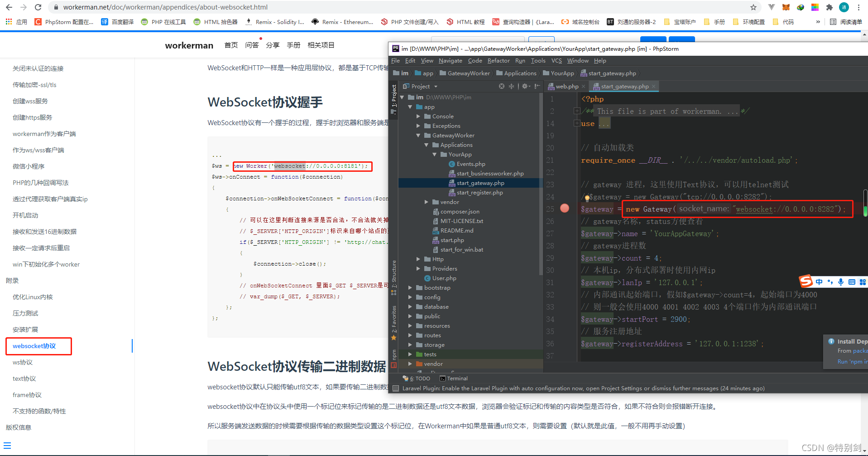This screenshot has height=456, width=868.
Task: Open the 压力测试 sidebar link
Action: point(25,313)
